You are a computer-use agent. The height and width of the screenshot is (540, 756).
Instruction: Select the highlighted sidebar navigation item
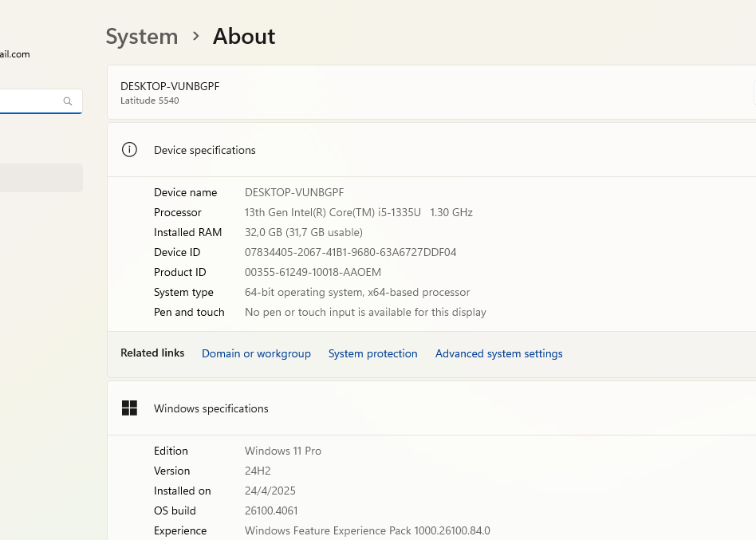point(41,178)
